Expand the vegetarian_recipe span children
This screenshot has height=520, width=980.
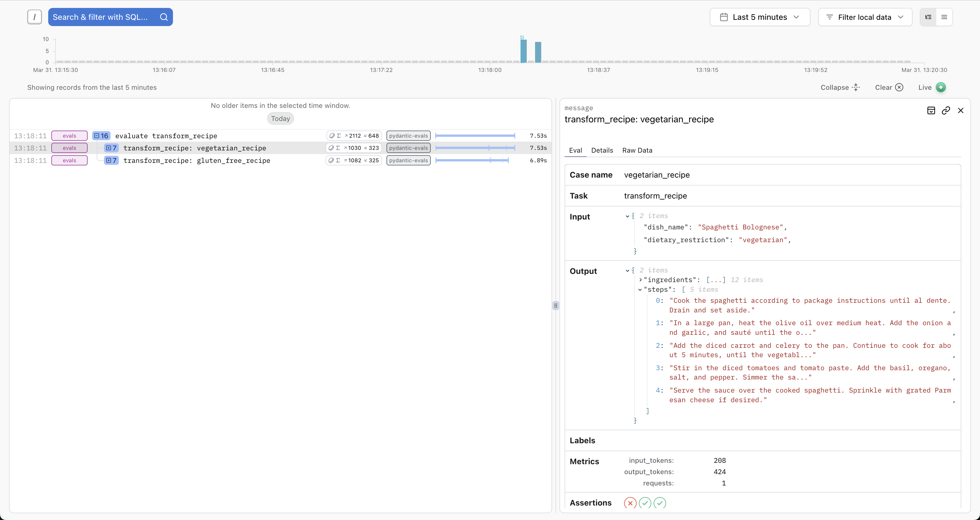pos(108,148)
